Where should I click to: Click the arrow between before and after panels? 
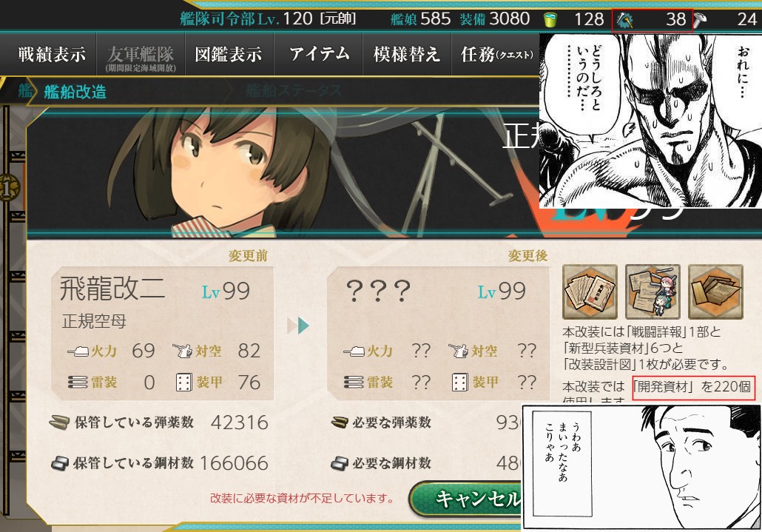click(x=298, y=326)
